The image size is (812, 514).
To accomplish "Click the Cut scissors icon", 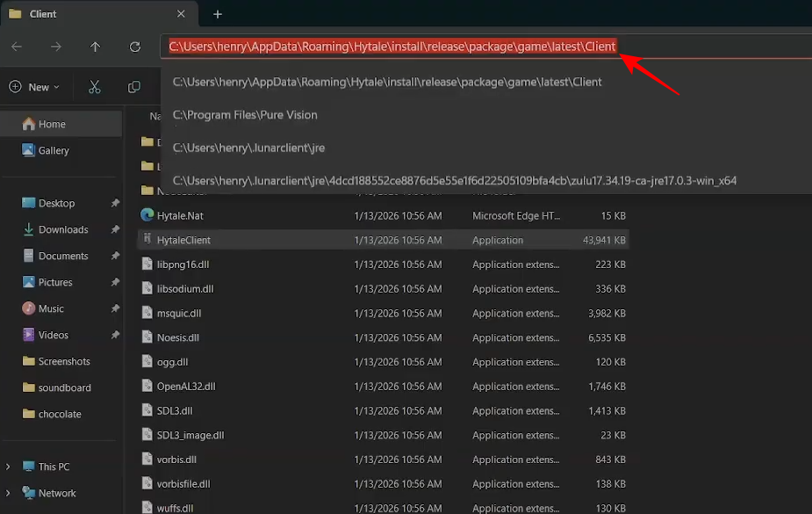I will point(95,87).
